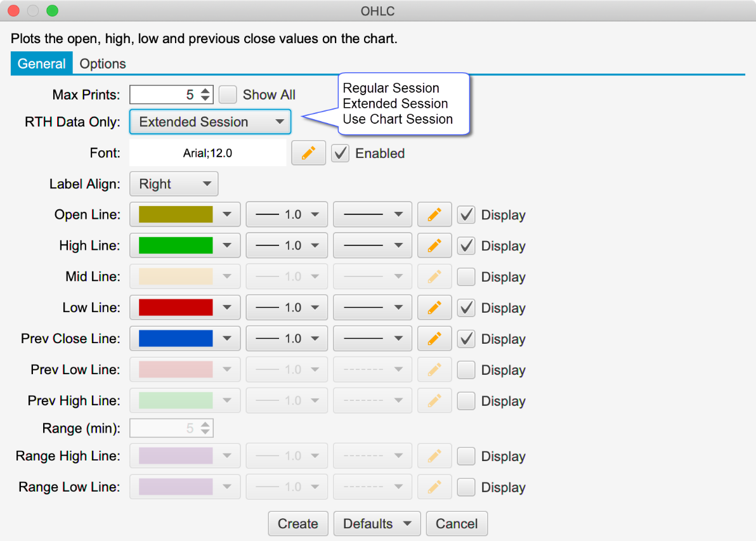The height and width of the screenshot is (541, 756).
Task: Uncheck the Font Enabled checkbox
Action: (341, 153)
